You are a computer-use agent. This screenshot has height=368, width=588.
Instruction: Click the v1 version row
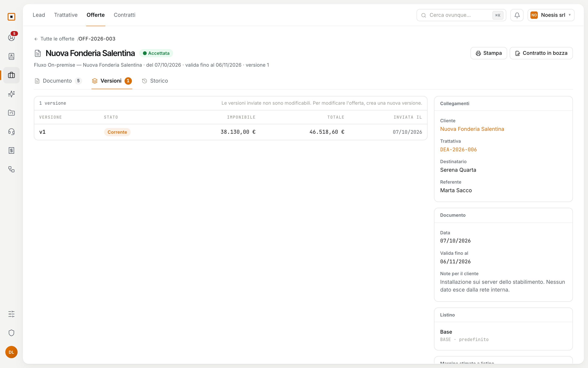click(x=231, y=132)
